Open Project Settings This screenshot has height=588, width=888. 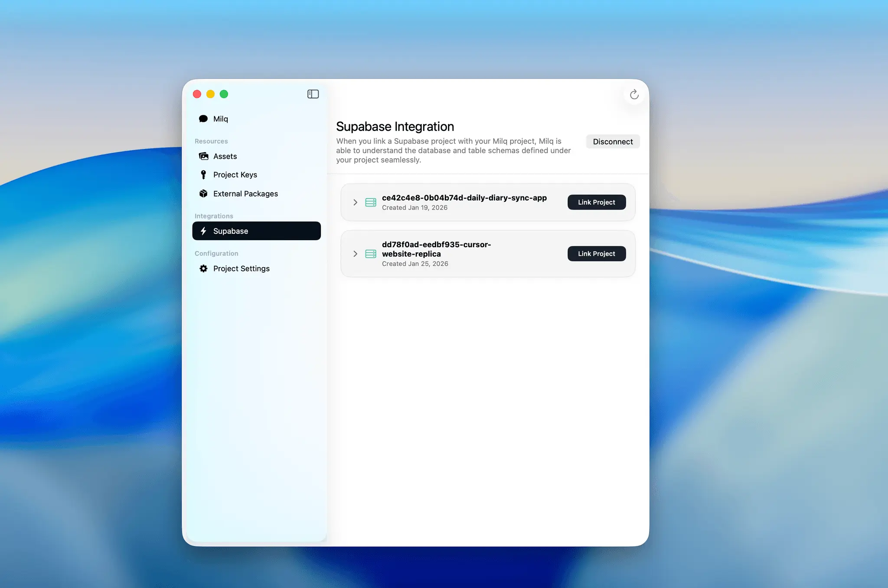257,268
